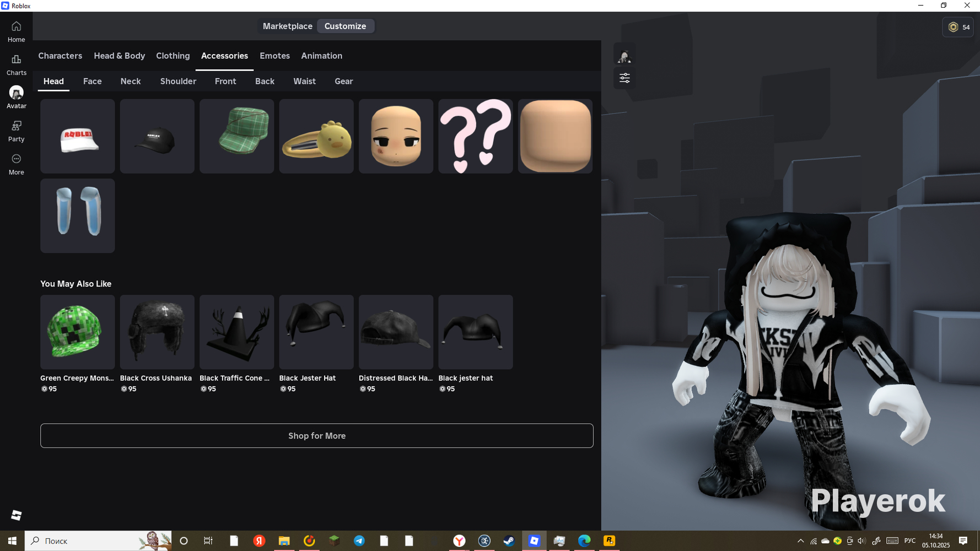
Task: Select the Waist accessories subtab
Action: pyautogui.click(x=304, y=81)
